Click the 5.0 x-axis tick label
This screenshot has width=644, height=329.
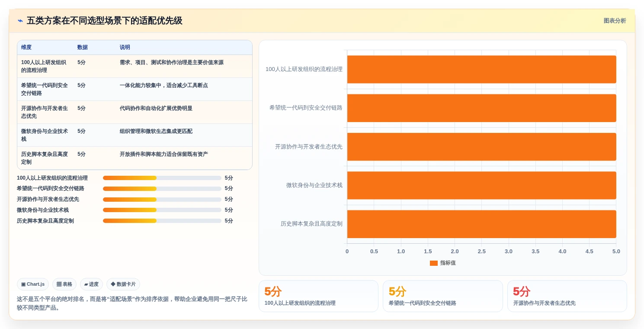coord(616,252)
